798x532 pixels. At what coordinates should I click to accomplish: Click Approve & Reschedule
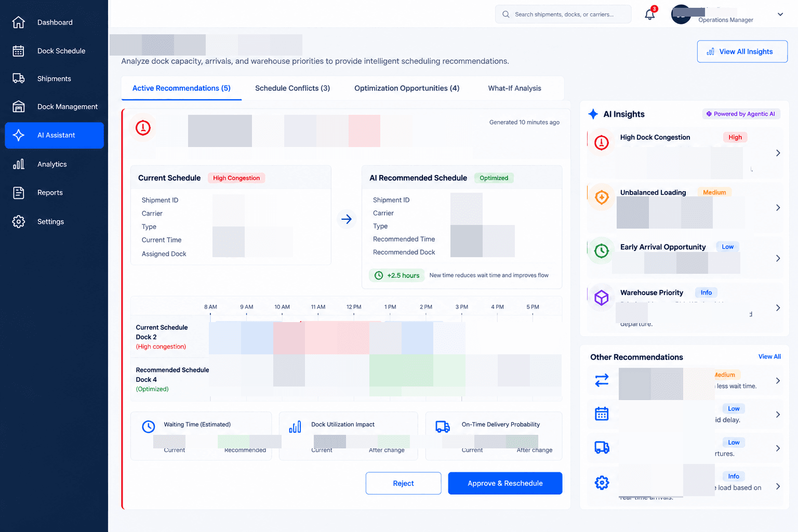click(x=505, y=483)
